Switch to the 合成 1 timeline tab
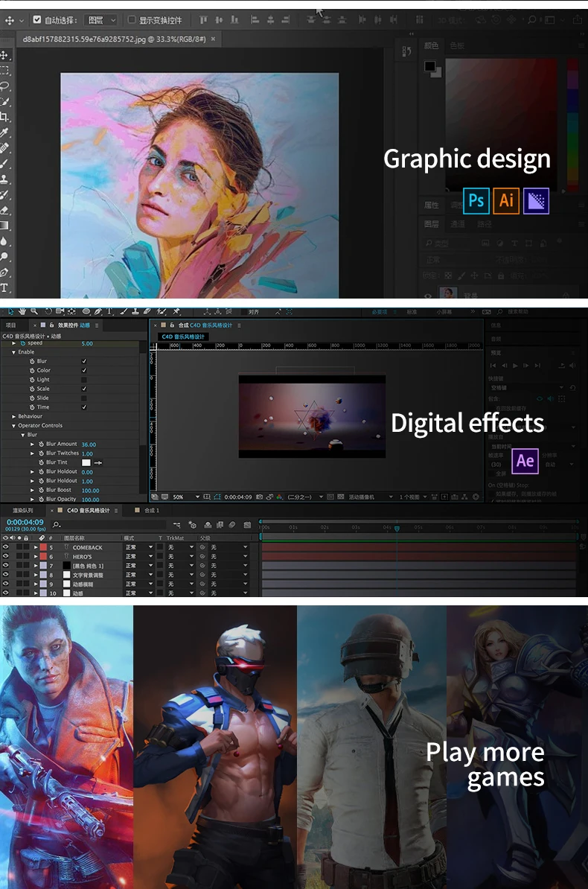This screenshot has width=588, height=889. point(151,511)
